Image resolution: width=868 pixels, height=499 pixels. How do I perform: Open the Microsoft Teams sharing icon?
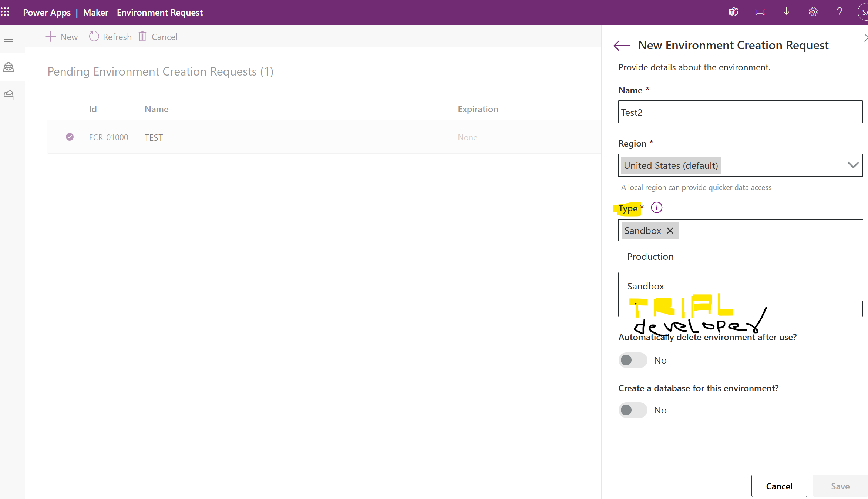click(733, 12)
